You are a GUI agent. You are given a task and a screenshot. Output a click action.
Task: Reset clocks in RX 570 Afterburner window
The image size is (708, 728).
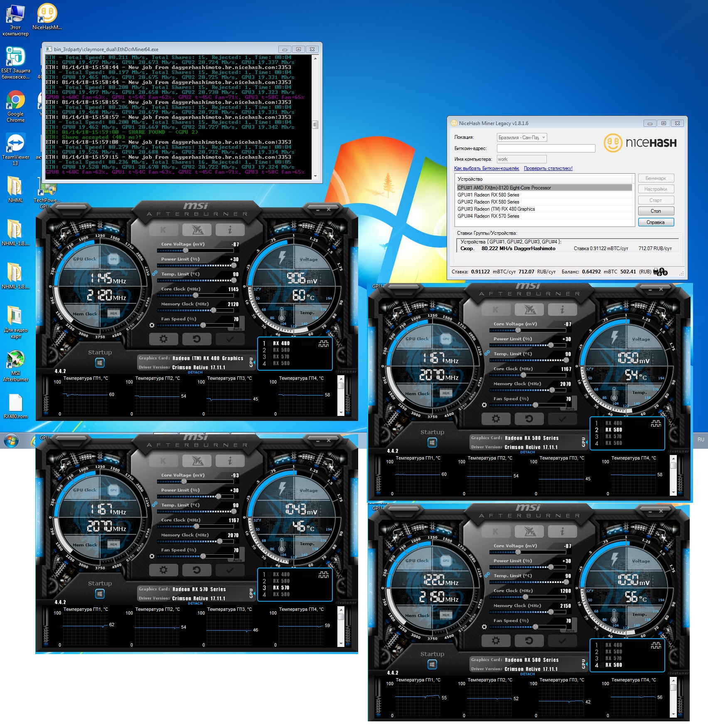(x=197, y=570)
